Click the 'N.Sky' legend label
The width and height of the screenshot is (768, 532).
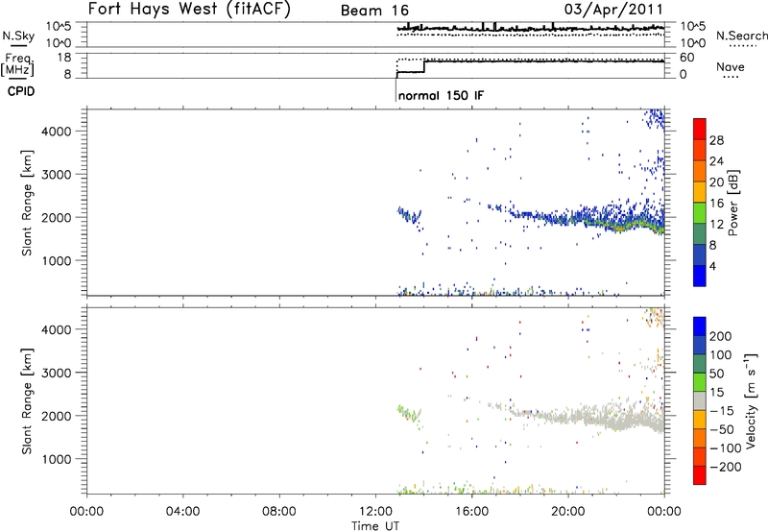point(18,36)
